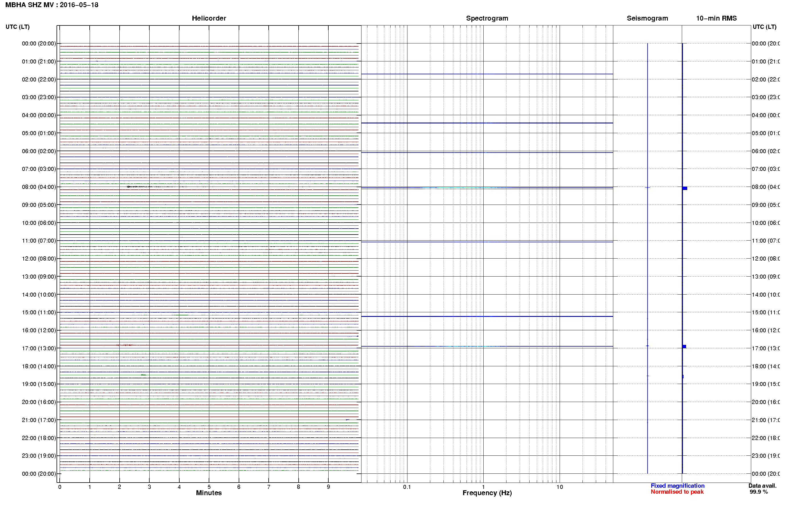This screenshot has height=508, width=812.
Task: Click the left 13:00 (09:00) time label
Action: [x=39, y=277]
